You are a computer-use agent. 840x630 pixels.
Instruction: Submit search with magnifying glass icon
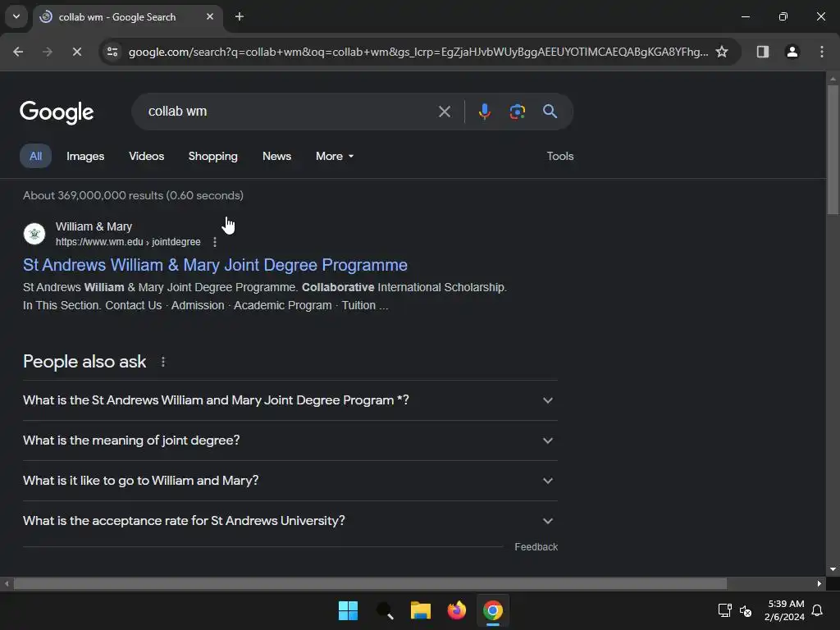pyautogui.click(x=550, y=112)
